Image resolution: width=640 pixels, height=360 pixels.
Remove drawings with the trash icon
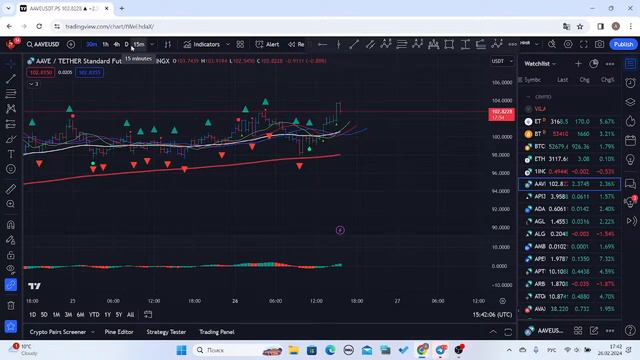(11, 305)
